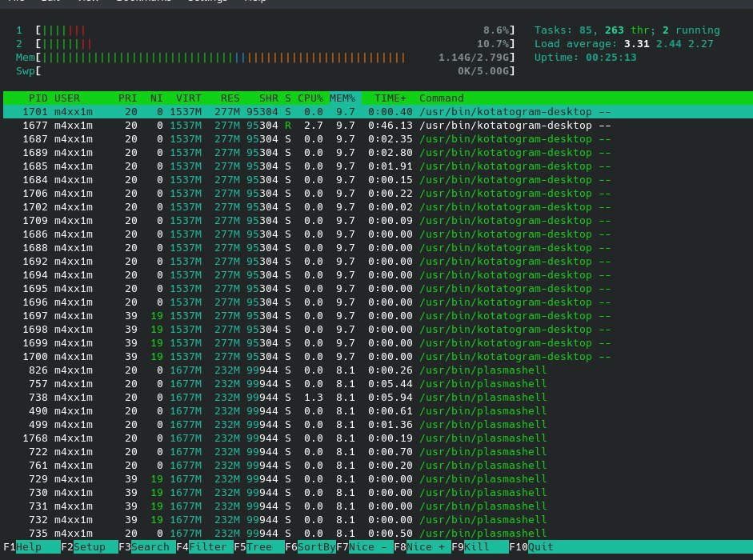The height and width of the screenshot is (560, 753).
Task: Click the CPU 1 usage meter bar
Action: [274, 30]
